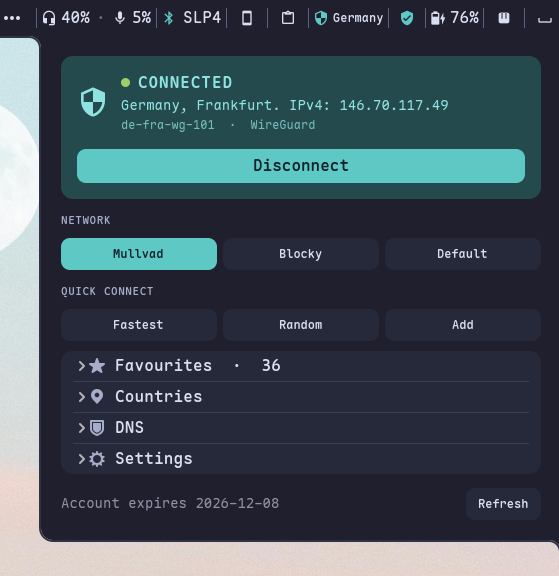Refresh the account information
This screenshot has width=559, height=576.
[503, 504]
